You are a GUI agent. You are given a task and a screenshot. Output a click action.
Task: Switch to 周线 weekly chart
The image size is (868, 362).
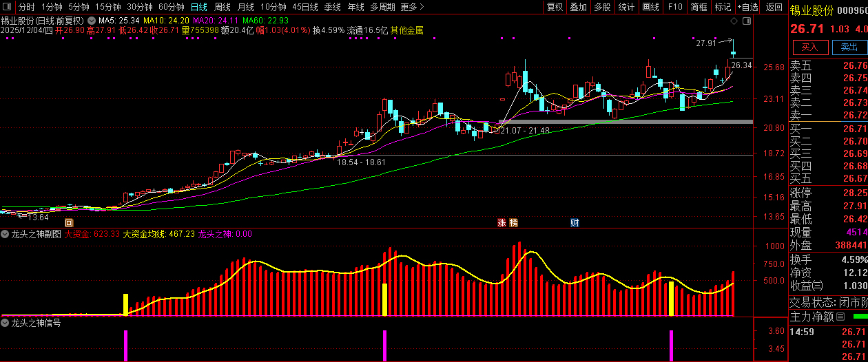(x=223, y=7)
